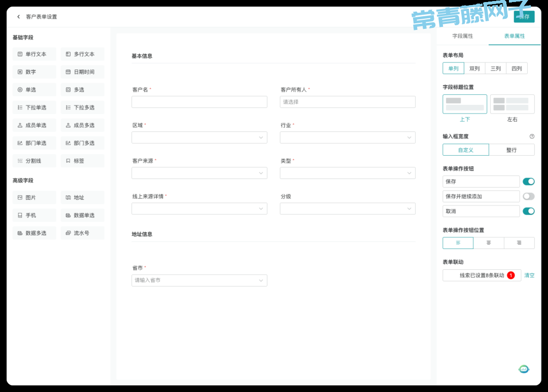Select the 双列 layout option
Screen dimensions: 548x392
[x=474, y=68]
